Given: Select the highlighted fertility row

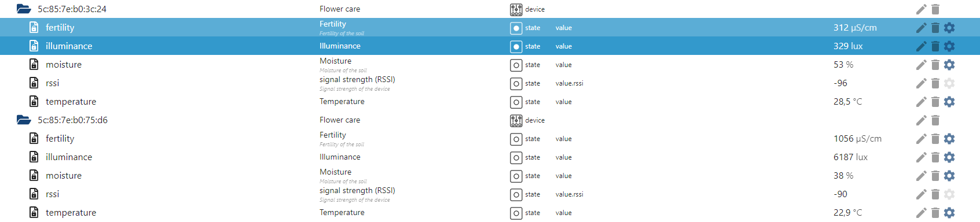Looking at the screenshot, I should [490, 28].
